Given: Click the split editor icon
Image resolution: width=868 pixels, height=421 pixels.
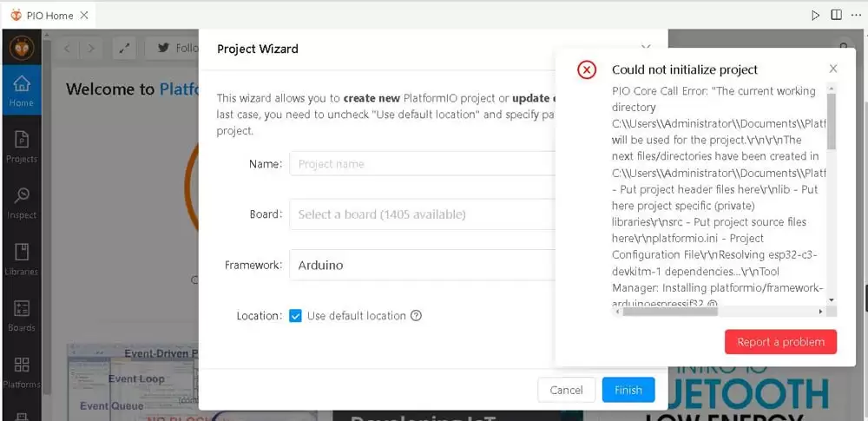Looking at the screenshot, I should pos(836,15).
